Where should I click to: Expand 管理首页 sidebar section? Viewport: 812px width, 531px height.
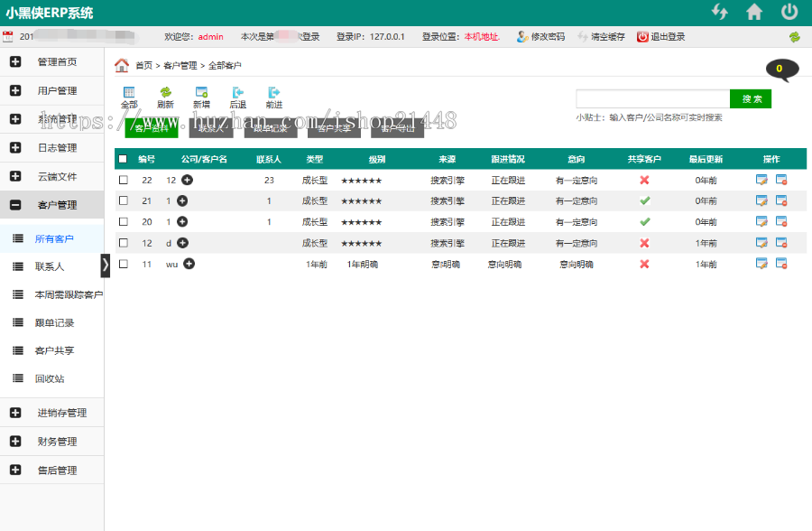point(51,61)
